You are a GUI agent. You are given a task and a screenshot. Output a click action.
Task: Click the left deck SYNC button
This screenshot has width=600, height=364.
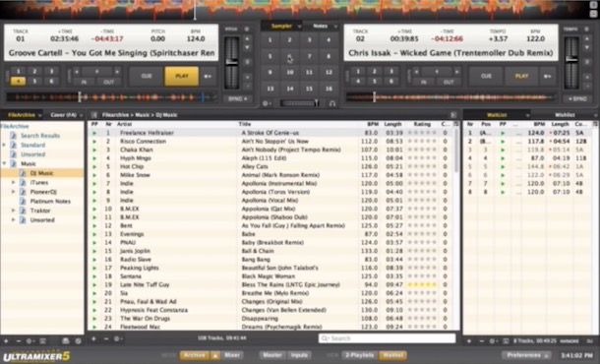[x=237, y=98]
